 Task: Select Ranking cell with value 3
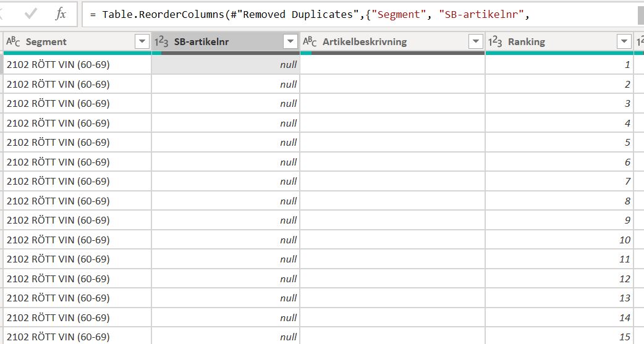[x=559, y=103]
